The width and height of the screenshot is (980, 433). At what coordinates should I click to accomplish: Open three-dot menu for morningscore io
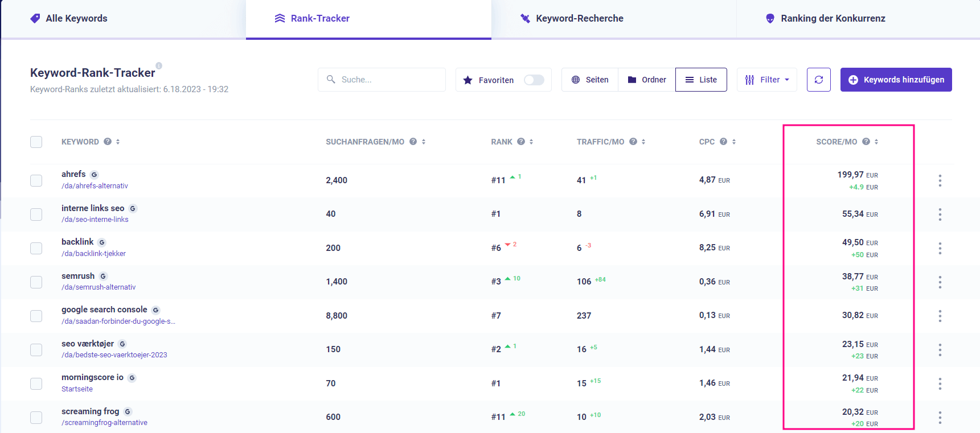click(940, 383)
